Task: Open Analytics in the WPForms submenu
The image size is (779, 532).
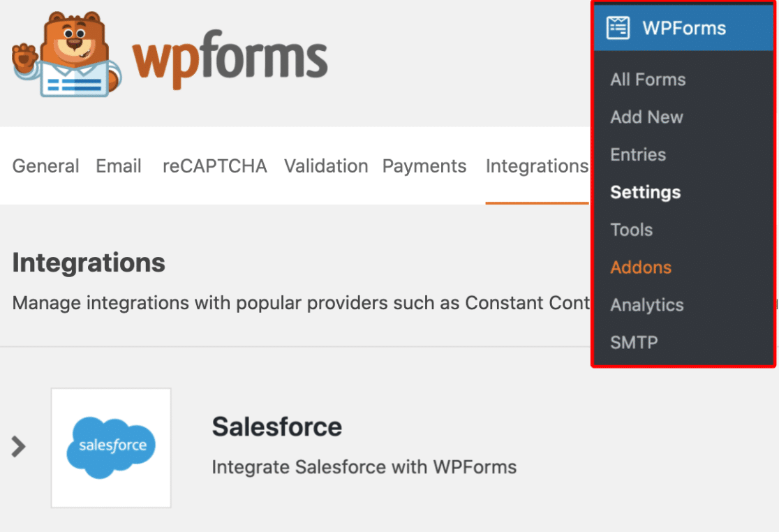Action: [647, 305]
